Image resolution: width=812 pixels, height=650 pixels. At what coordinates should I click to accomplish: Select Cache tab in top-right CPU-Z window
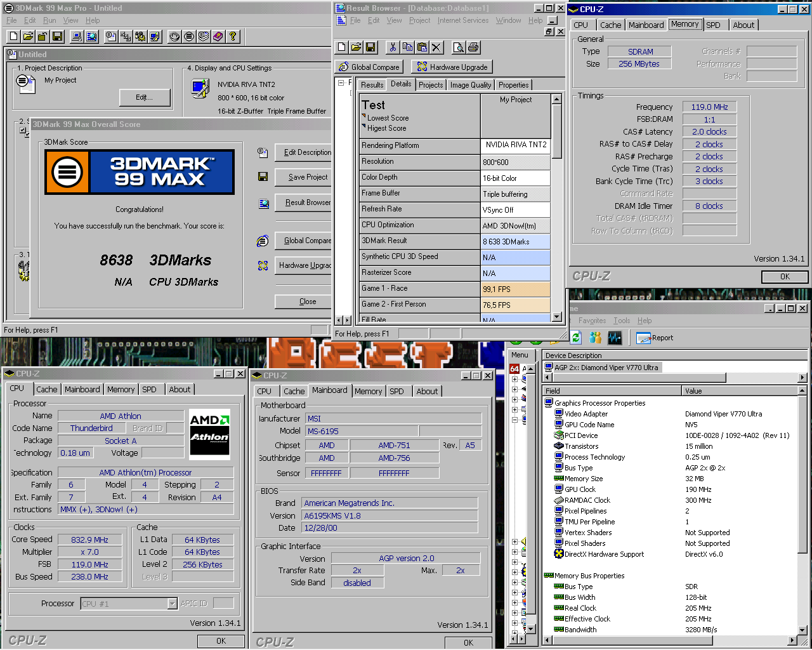[610, 25]
